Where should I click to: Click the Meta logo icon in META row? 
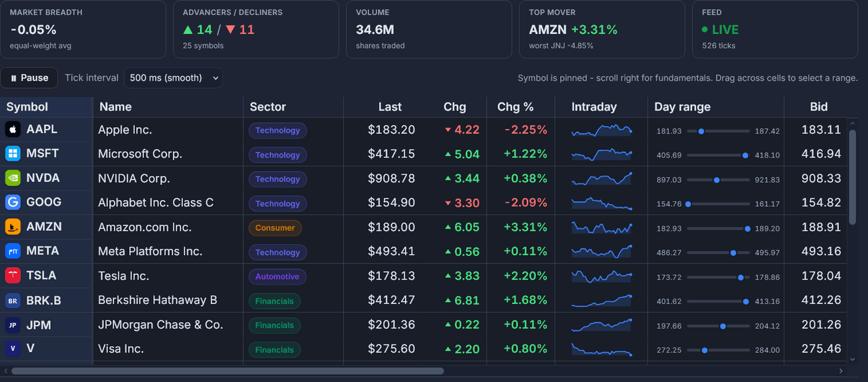(13, 251)
